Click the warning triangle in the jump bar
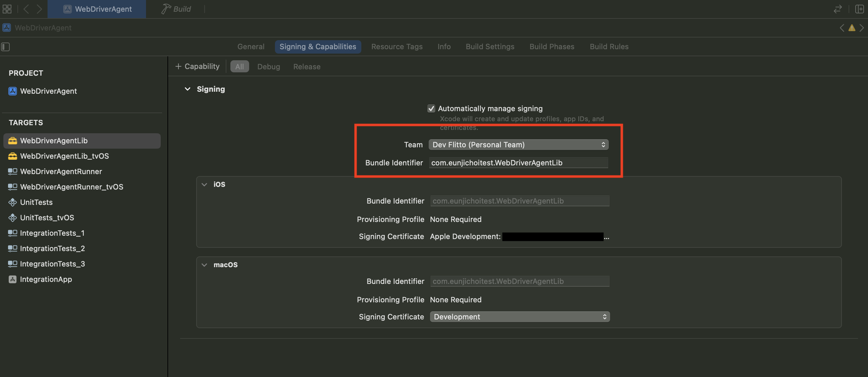 (x=852, y=28)
